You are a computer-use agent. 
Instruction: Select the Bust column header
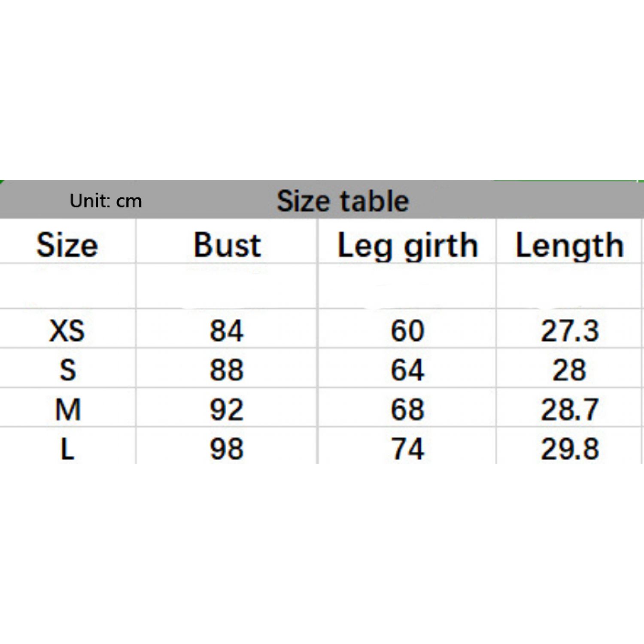coord(227,245)
